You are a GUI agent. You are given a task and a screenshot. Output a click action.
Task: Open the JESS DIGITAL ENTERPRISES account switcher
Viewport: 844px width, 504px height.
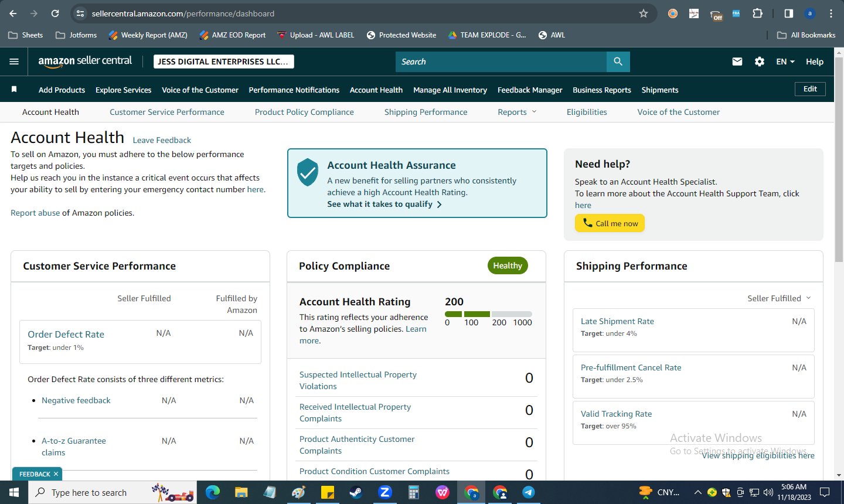pos(223,62)
